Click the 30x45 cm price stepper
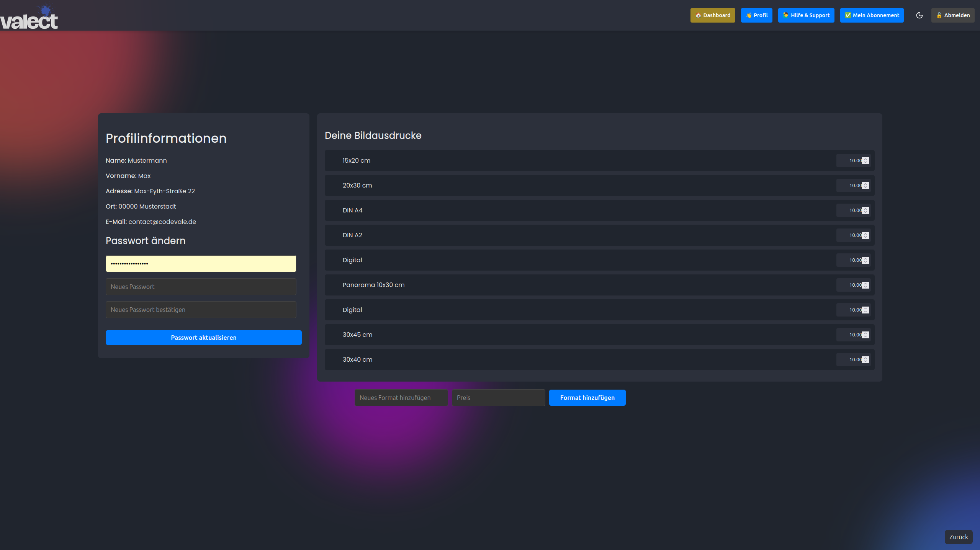Screen dimensions: 980x550 pos(865,335)
